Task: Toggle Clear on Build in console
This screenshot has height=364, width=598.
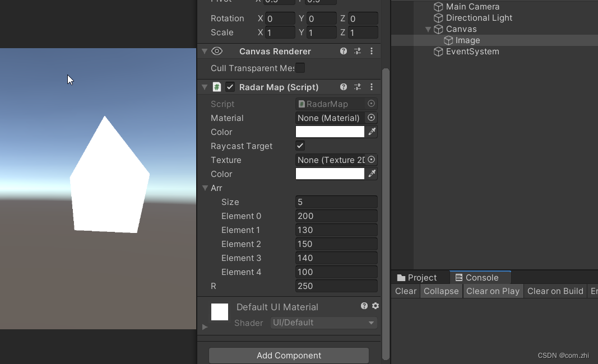Action: (x=555, y=291)
